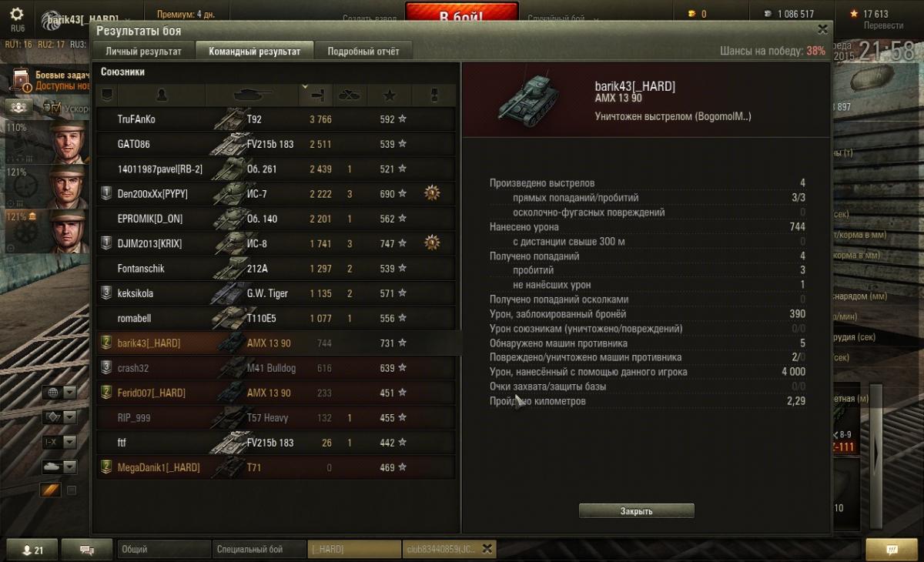Sort allies by experience star column
Screen dimensions: 924x562
tap(390, 95)
